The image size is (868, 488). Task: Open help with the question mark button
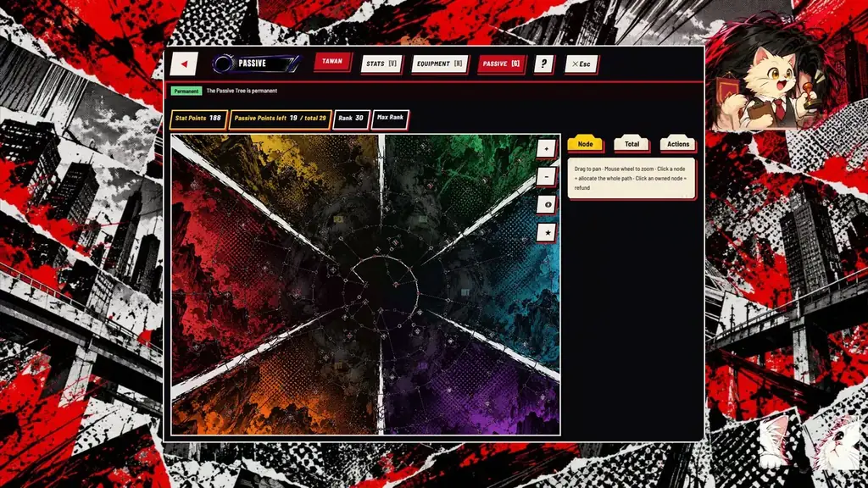pyautogui.click(x=543, y=64)
